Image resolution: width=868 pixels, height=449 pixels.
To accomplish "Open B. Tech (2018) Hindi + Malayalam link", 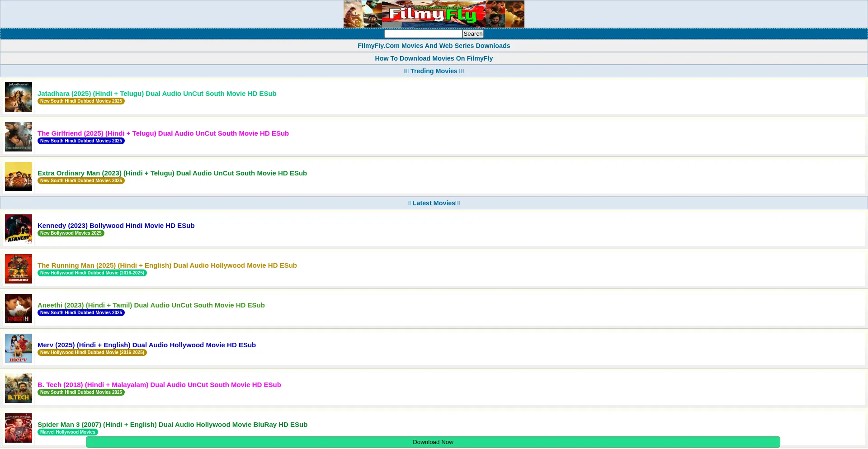I will (x=159, y=385).
